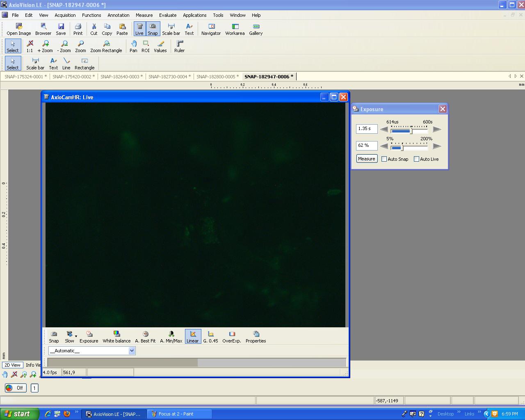This screenshot has width=525, height=420.
Task: Enable the Auto Snap checkbox
Action: (x=384, y=159)
